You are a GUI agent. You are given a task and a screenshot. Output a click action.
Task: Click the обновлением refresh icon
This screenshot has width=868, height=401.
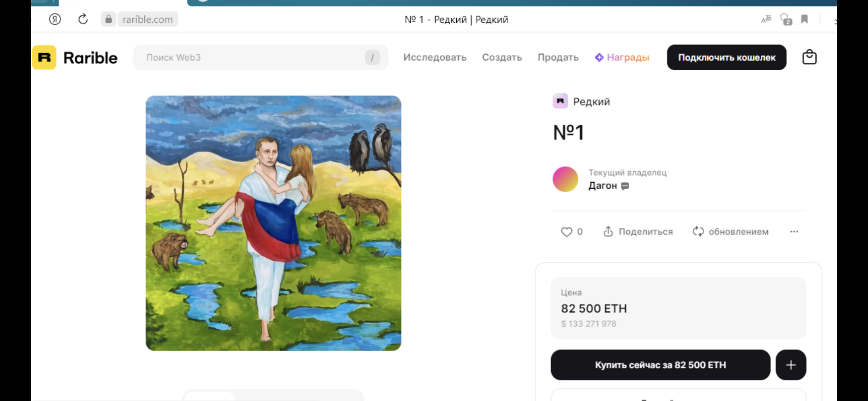[x=698, y=231]
